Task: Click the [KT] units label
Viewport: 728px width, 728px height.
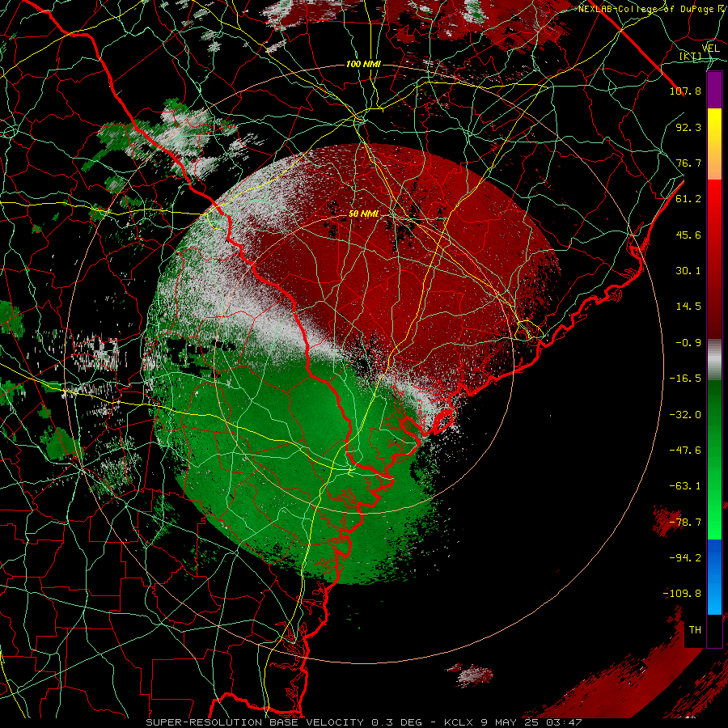Action: [691, 56]
